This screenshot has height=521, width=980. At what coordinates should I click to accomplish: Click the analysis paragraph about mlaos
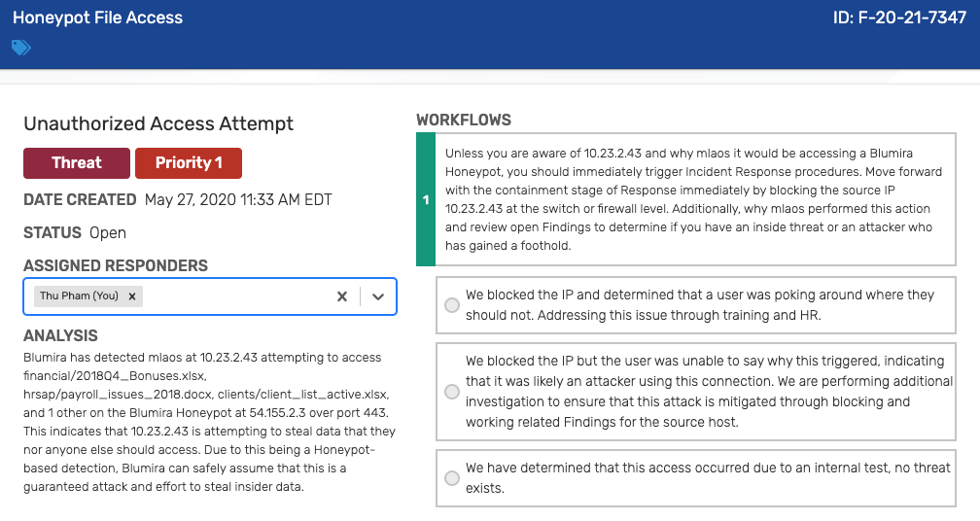209,422
